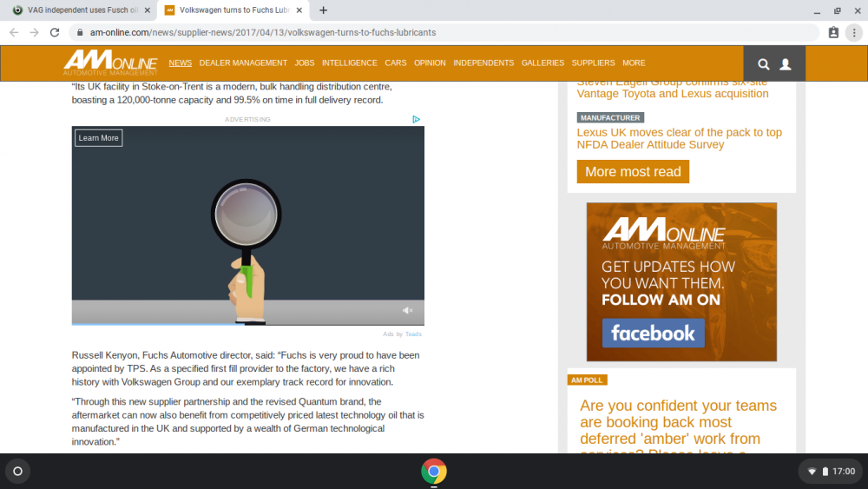Viewport: 868px width, 489px height.
Task: Select the Volkswagen turns to Fuchs tab
Action: (x=233, y=10)
